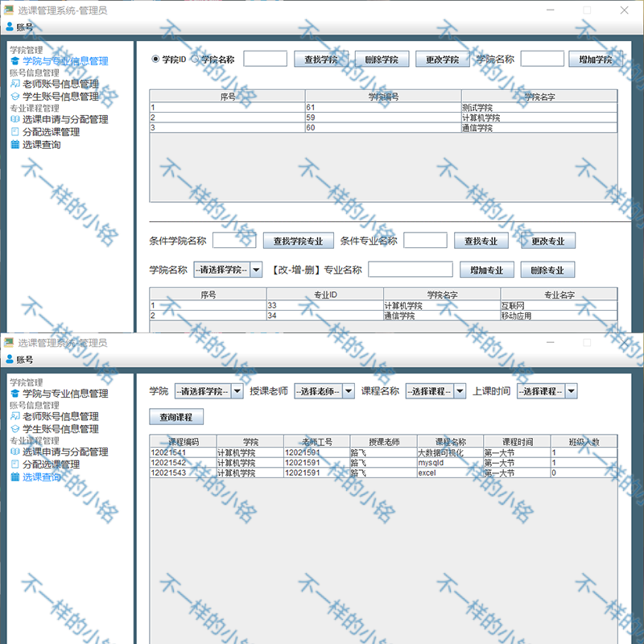Click the 查找专业 button
Screen dimensions: 644x644
coord(481,241)
